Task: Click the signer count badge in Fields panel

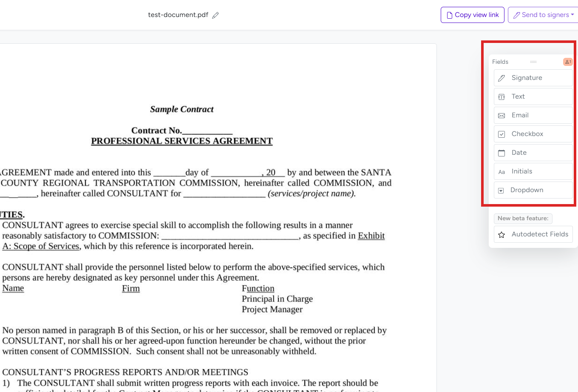Action: click(568, 62)
